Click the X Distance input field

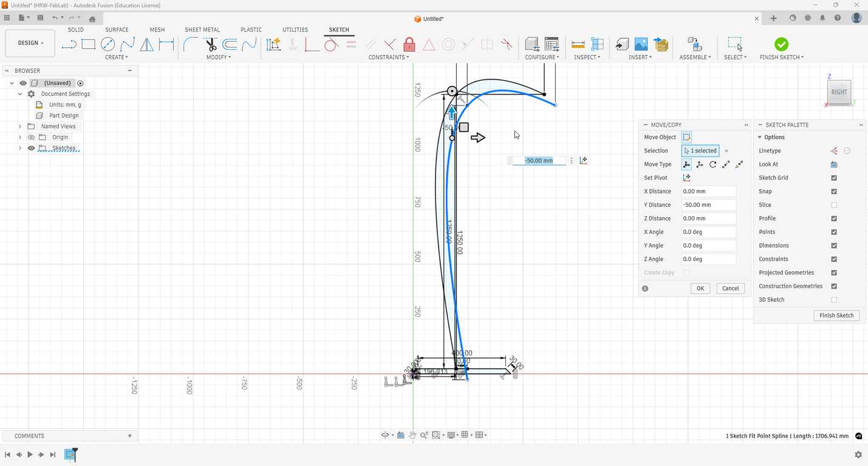pos(708,191)
